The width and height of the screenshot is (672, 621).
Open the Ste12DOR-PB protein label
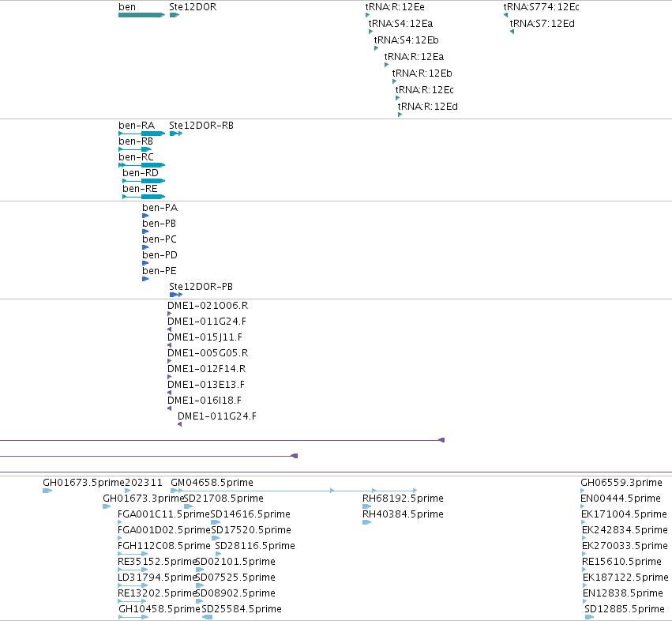201,287
